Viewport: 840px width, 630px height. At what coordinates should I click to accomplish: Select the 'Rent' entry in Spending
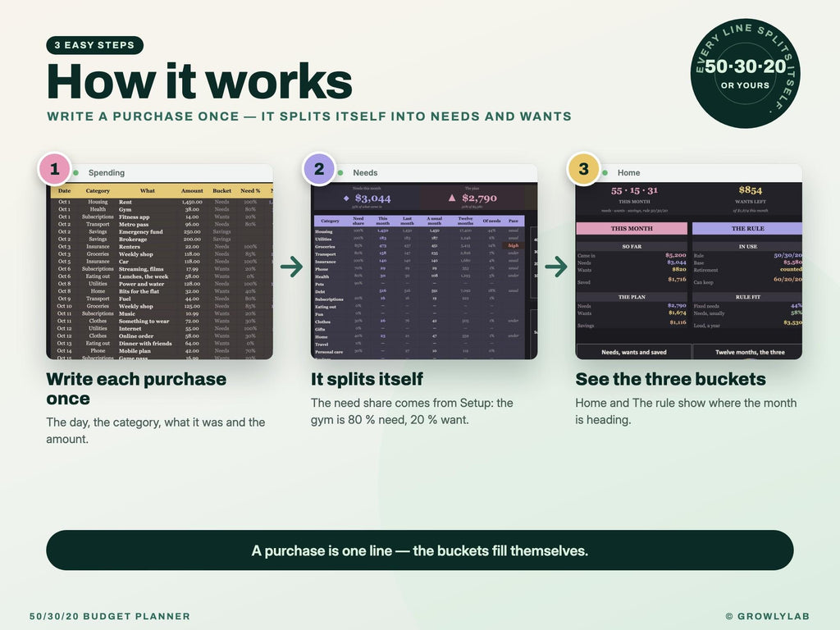click(x=126, y=202)
